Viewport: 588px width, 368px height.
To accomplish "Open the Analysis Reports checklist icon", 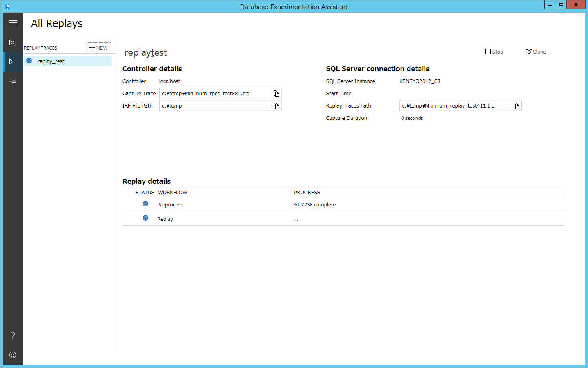I will tap(13, 81).
